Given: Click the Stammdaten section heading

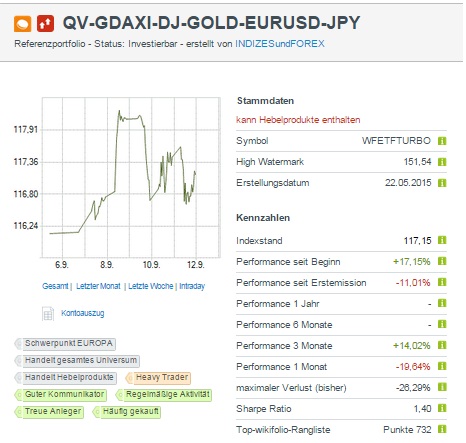Looking at the screenshot, I should pos(265,101).
